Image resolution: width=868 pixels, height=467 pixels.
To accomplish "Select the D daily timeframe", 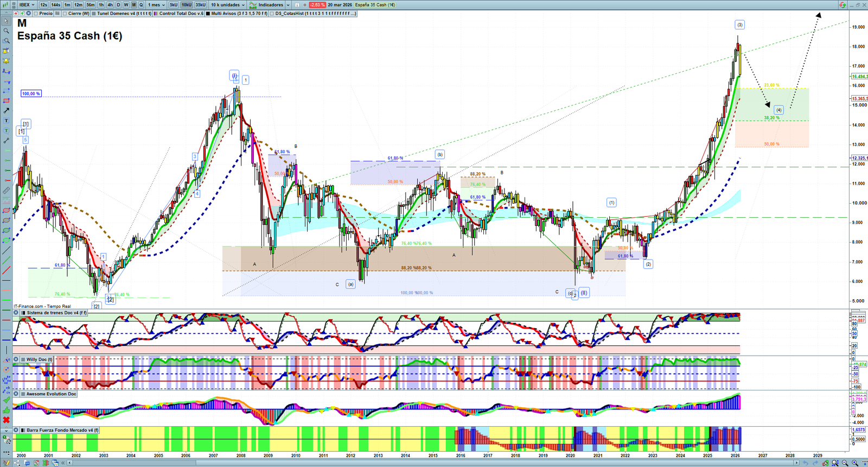I will pyautogui.click(x=118, y=5).
